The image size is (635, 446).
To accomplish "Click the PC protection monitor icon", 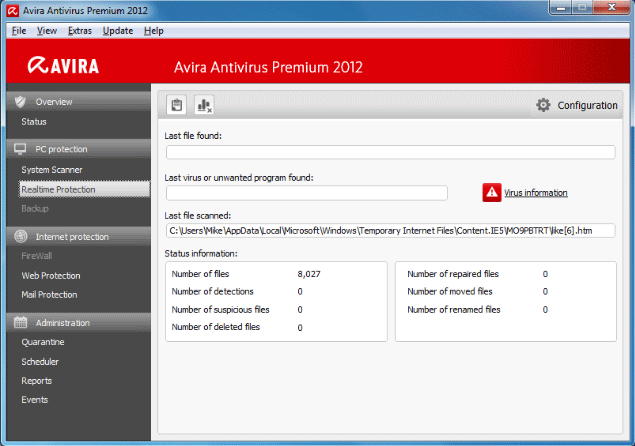I will point(20,149).
